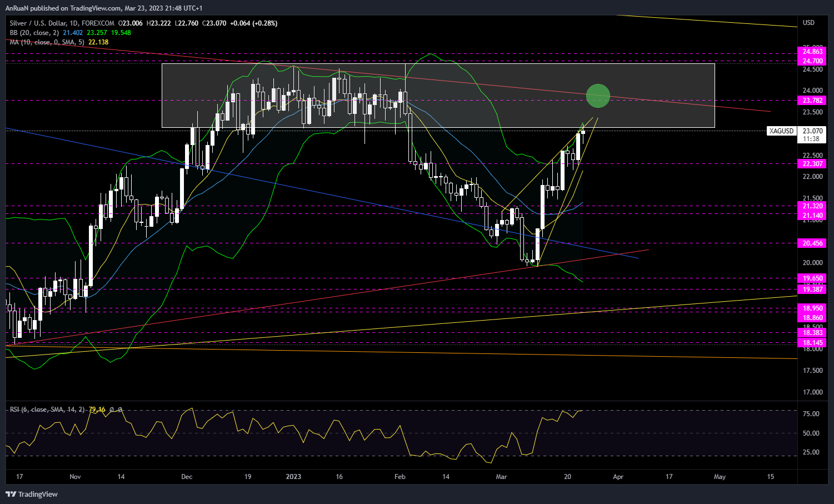Click the Bollinger upper value 23.257
834x504 pixels.
97,33
